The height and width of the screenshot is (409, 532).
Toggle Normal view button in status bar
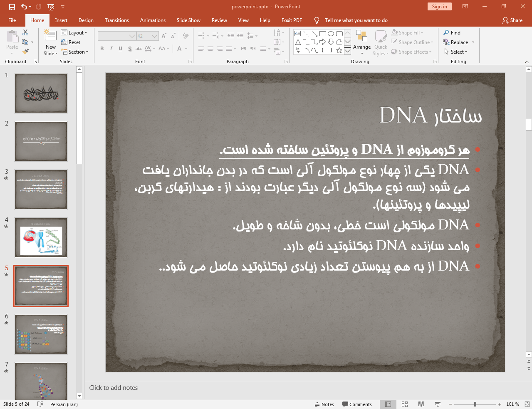388,404
